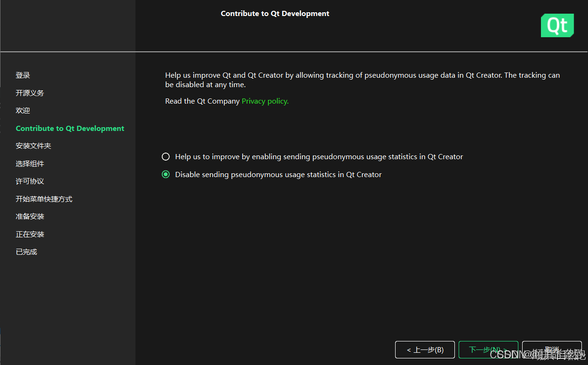The height and width of the screenshot is (365, 588).
Task: Open the '开源义务' step
Action: (x=30, y=92)
